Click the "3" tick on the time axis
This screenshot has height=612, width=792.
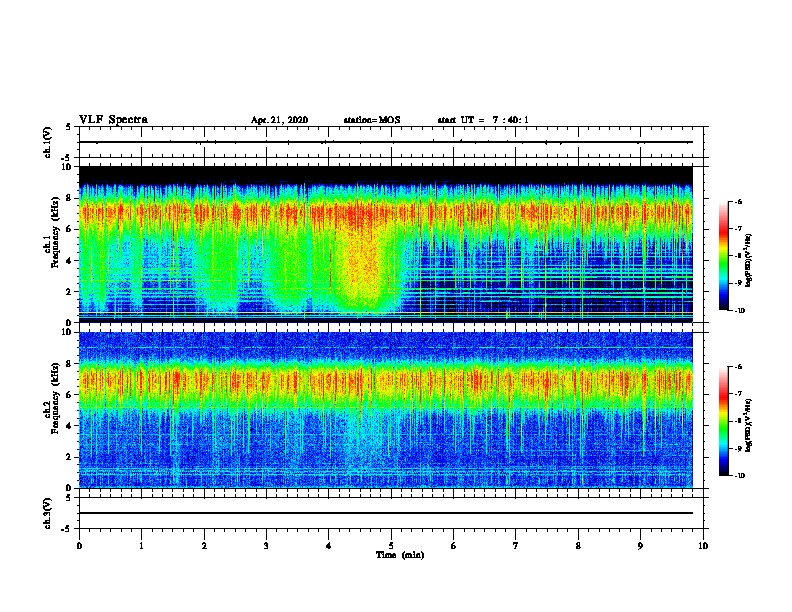266,546
